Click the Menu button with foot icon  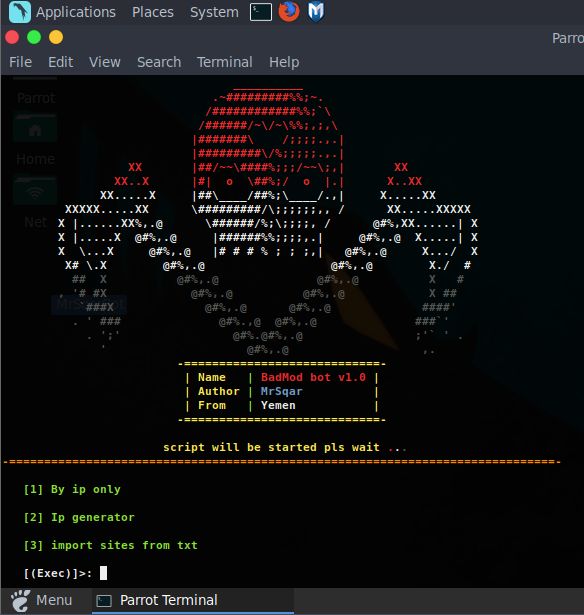coord(42,600)
